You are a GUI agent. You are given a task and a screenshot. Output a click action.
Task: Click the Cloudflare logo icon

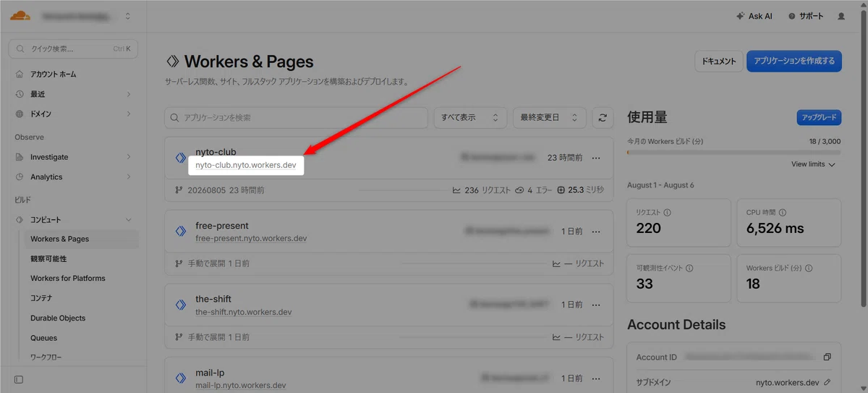20,15
